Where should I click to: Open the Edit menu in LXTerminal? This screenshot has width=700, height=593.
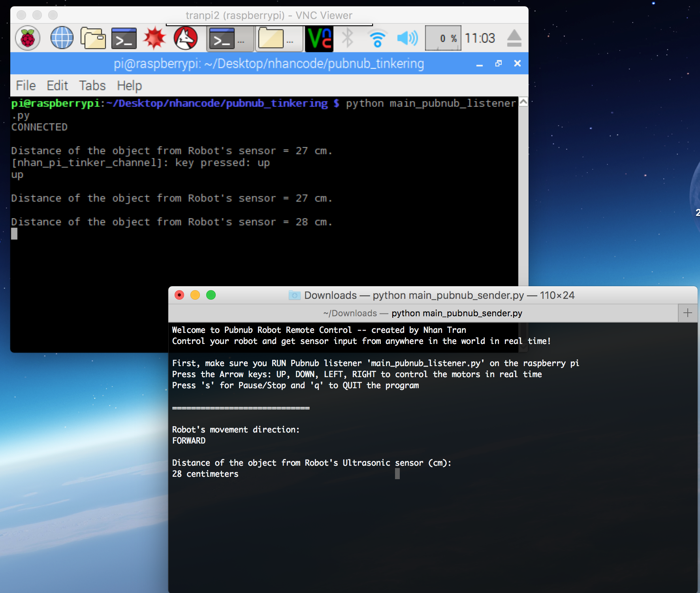(x=57, y=85)
